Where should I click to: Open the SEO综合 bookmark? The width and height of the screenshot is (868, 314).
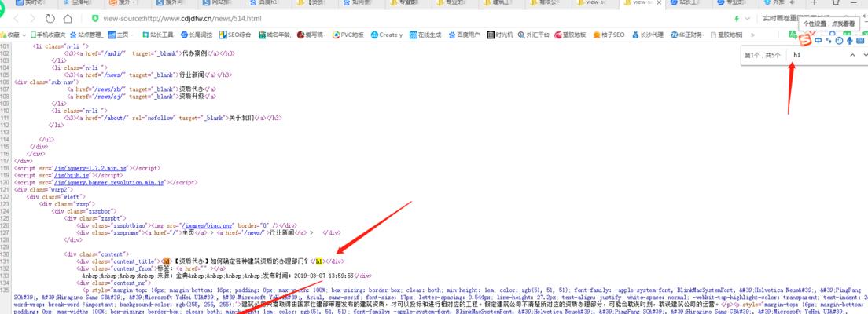point(235,35)
